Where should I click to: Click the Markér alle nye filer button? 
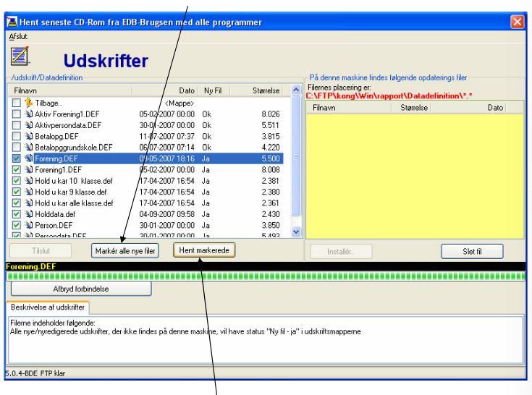click(x=124, y=251)
